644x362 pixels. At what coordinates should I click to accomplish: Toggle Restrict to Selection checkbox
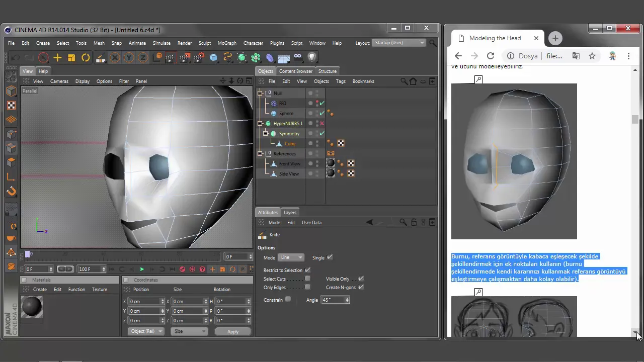click(x=308, y=270)
